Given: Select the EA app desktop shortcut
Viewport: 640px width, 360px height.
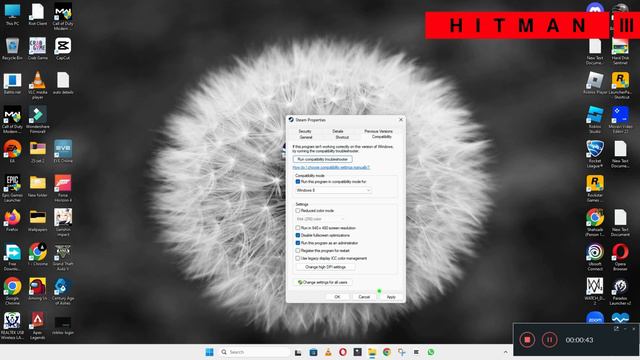Looking at the screenshot, I should [x=12, y=152].
